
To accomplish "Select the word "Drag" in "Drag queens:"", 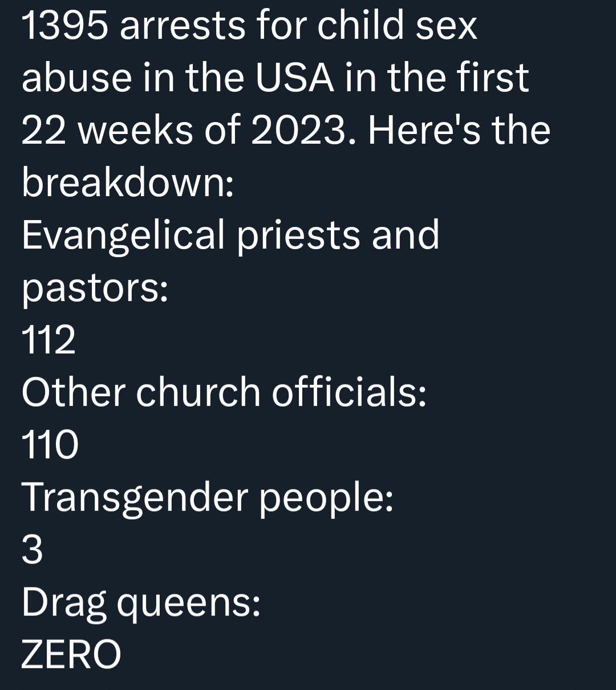I will pyautogui.click(x=64, y=603).
